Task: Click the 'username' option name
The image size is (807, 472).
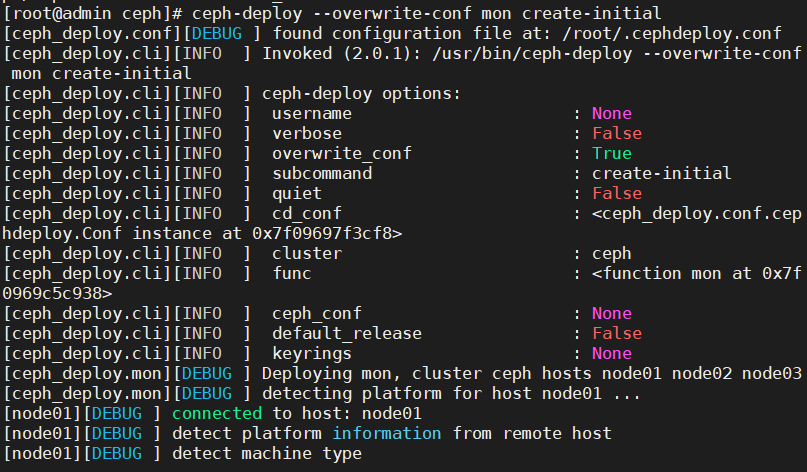Action: click(312, 114)
